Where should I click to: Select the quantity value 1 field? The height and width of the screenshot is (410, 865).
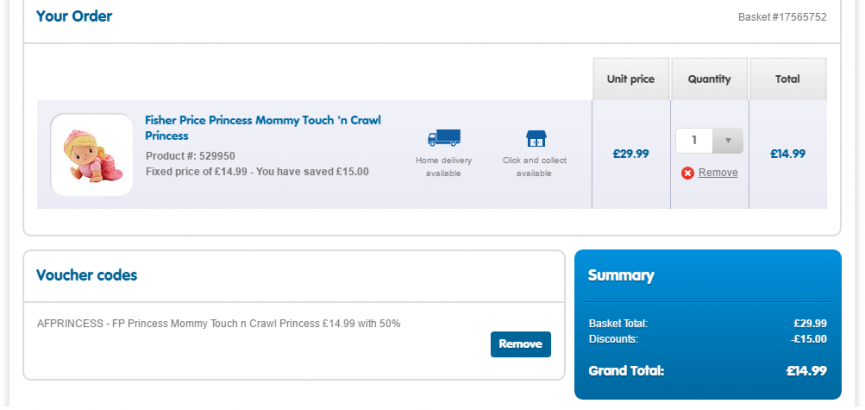(694, 141)
